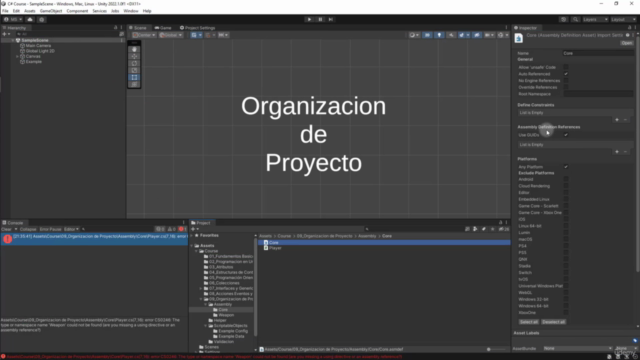Collapse the SampleScene in Hierarchy
The image size is (640, 360).
click(13, 40)
